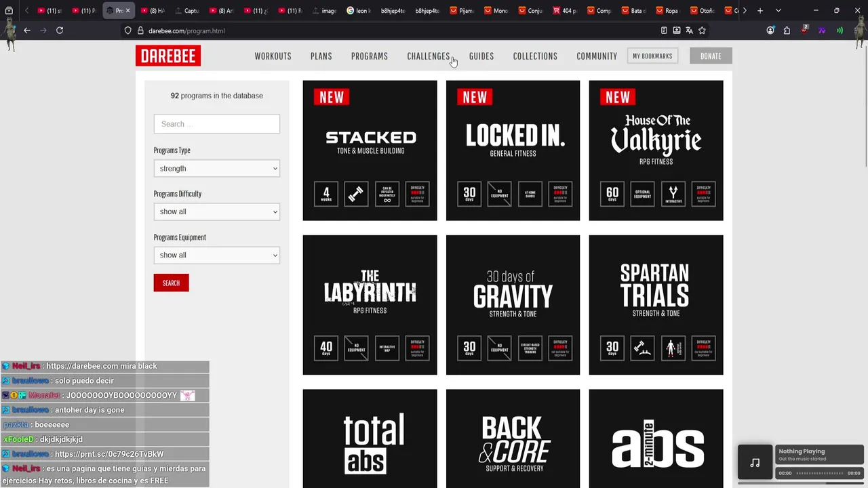Open the prnt.sc link in chat
Viewport: 868px width, 488px height.
click(109, 454)
